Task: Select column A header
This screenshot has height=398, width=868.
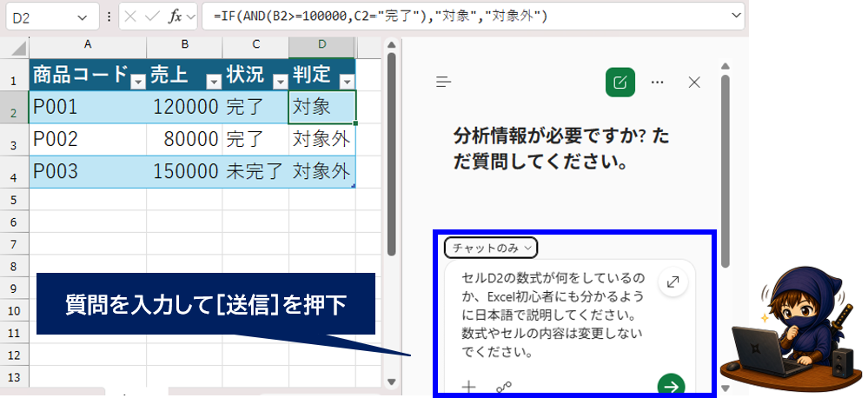Action: pos(88,46)
